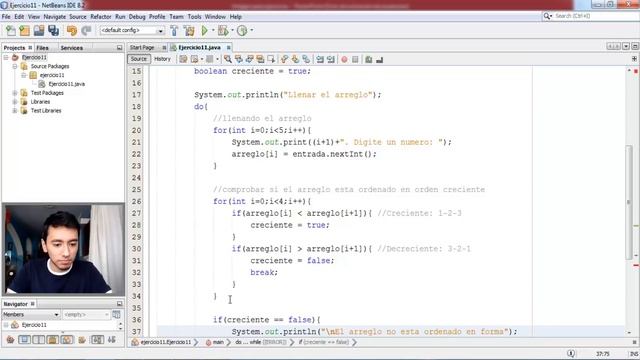Click the Build Project hammer icon
This screenshot has height=360, width=640.
(x=174, y=31)
